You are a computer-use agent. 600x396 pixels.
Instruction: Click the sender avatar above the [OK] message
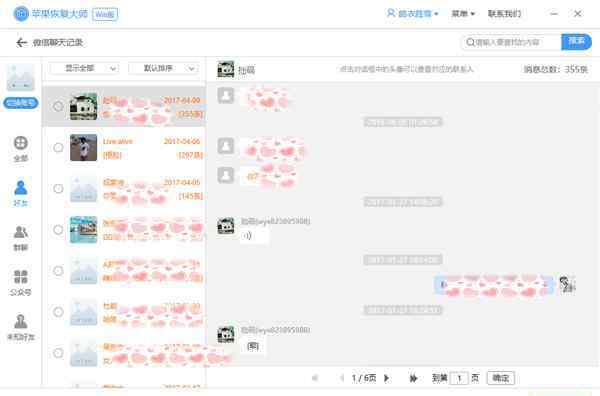point(225,334)
